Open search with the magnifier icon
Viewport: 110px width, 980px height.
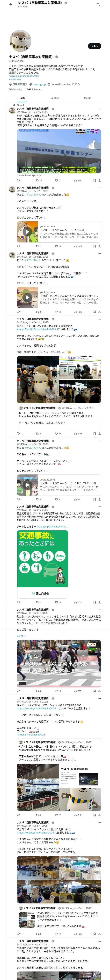pyautogui.click(x=98, y=5)
